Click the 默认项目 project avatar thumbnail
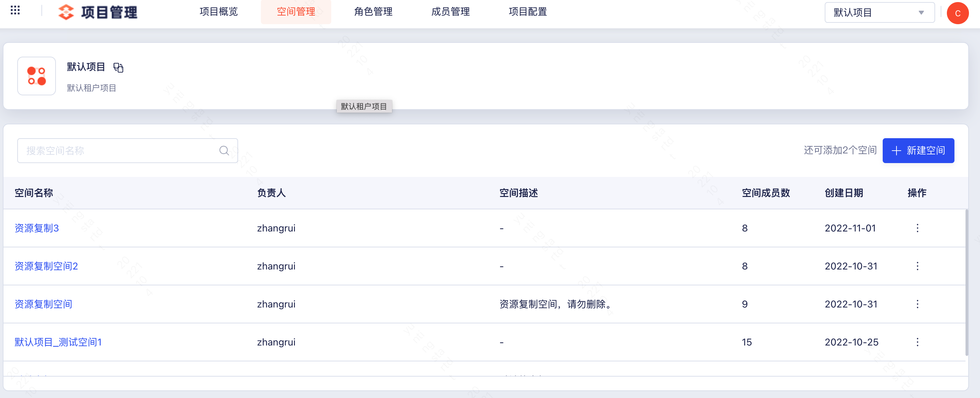 (x=37, y=76)
